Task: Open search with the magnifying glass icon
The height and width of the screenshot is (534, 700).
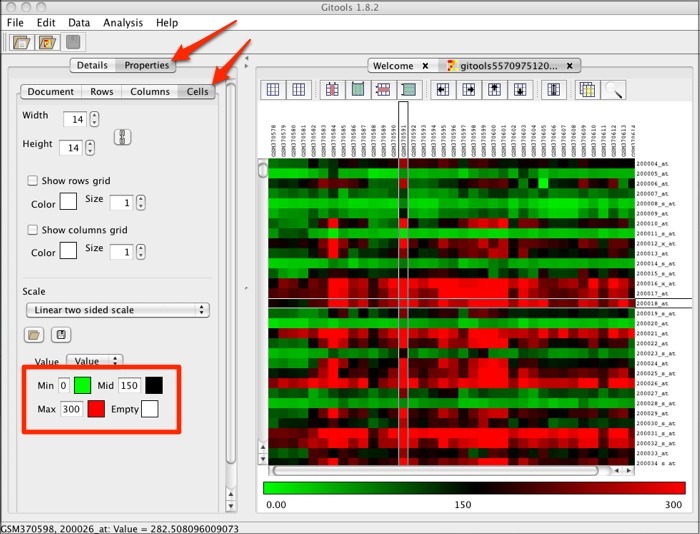Action: 613,90
